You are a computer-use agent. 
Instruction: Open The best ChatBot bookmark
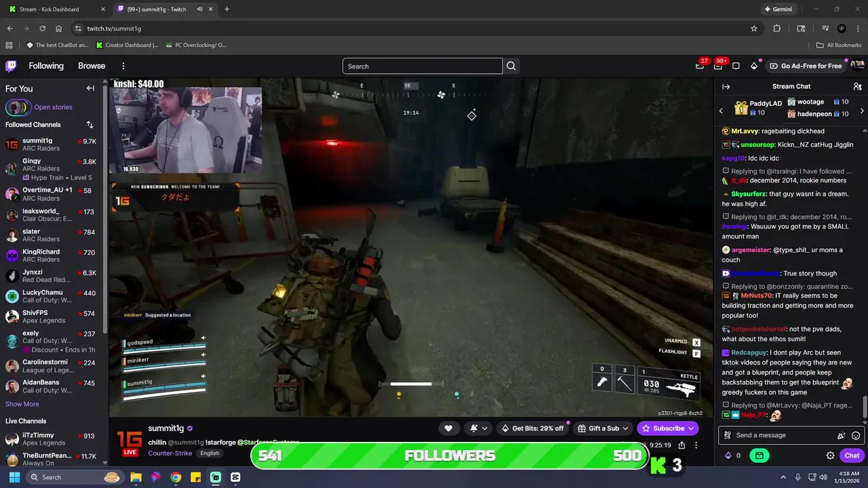[57, 45]
